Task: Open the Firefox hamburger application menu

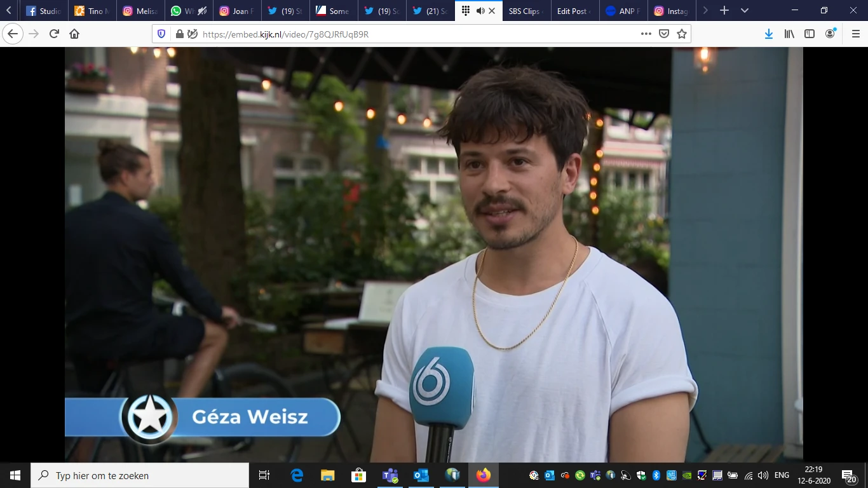Action: click(x=855, y=34)
